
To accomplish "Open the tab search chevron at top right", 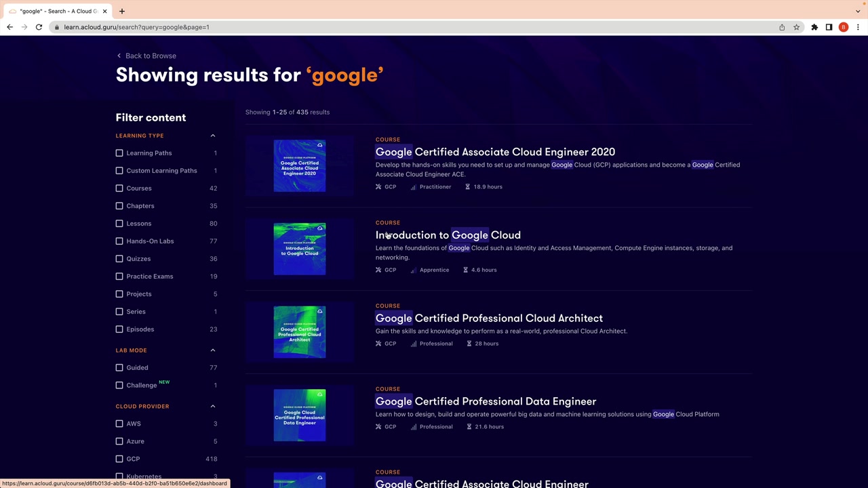I will 858,11.
